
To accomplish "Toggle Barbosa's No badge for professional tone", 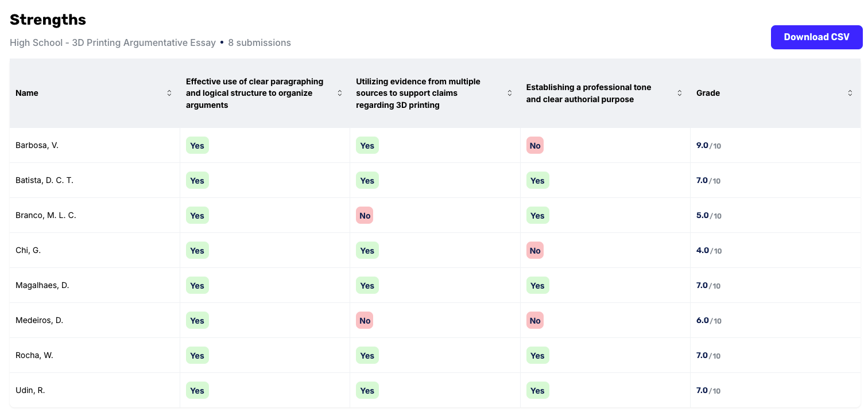I will click(x=534, y=145).
